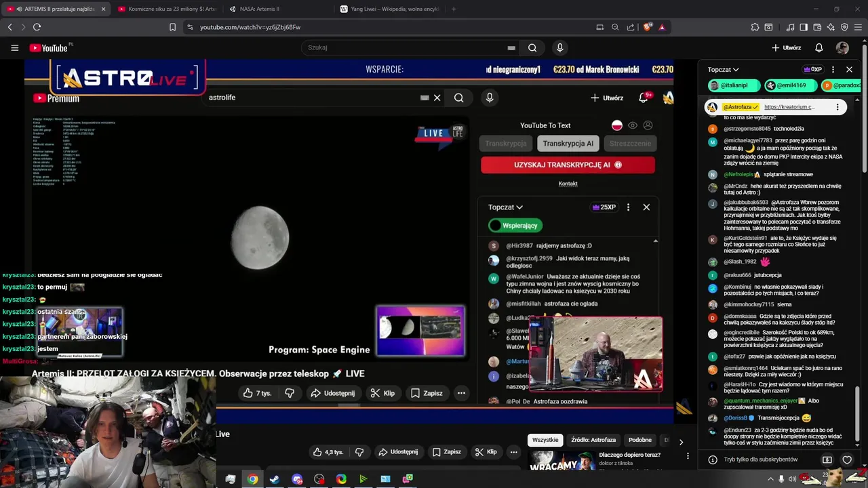
Task: Open the kreatorium link in the pinned message
Action: (x=789, y=107)
